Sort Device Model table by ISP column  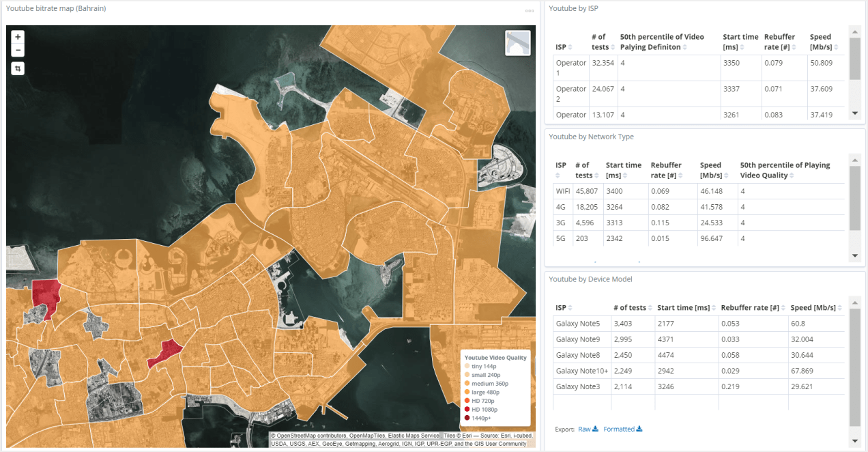[x=570, y=308]
